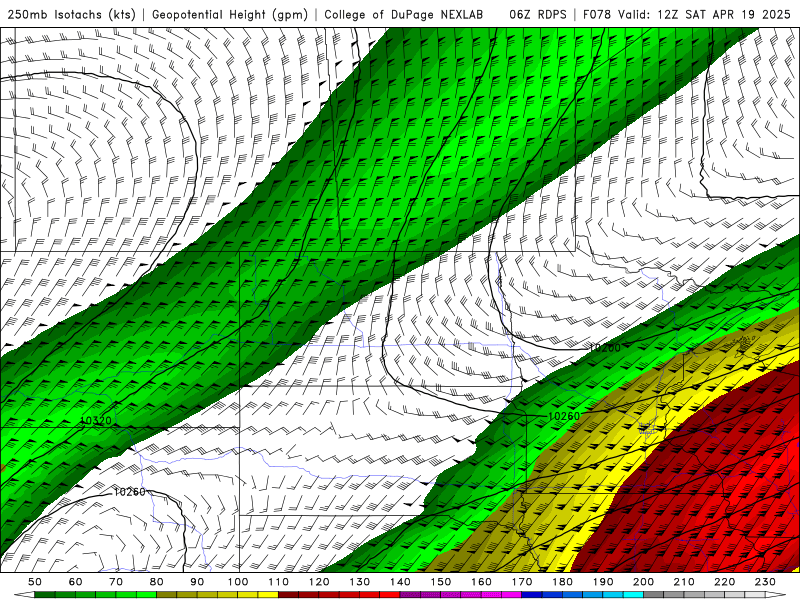This screenshot has width=800, height=600.
Task: Select the "06Z RDPS" model run label
Action: [538, 14]
